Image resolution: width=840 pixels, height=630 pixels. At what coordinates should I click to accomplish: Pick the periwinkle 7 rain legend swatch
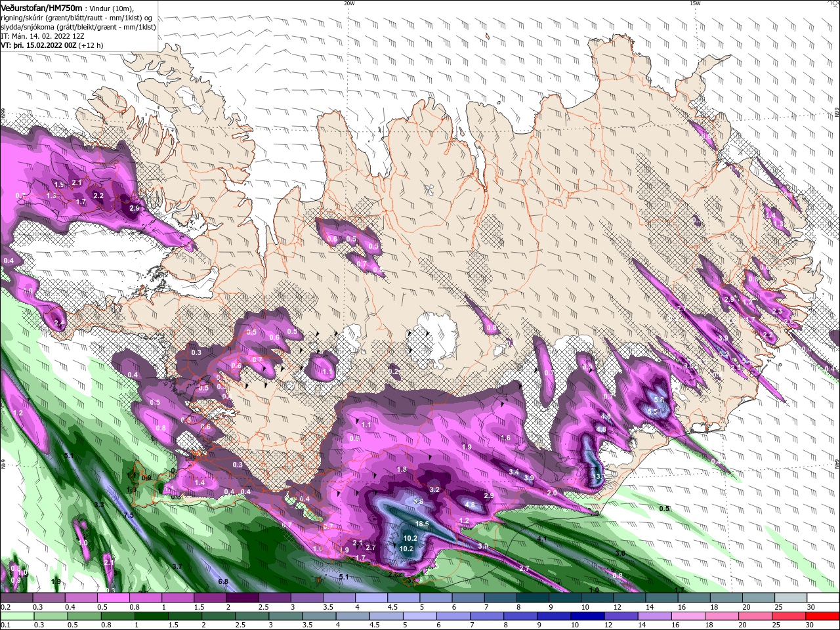(488, 616)
